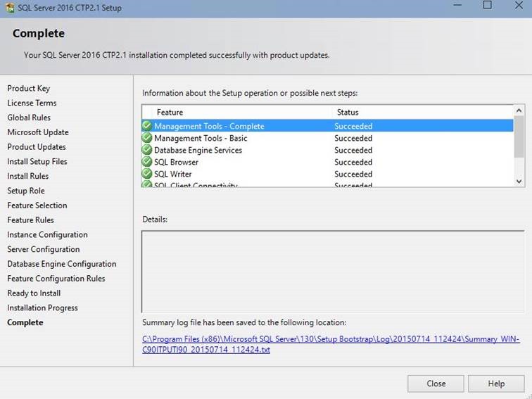Click inside the Details text box
The height and width of the screenshot is (399, 532).
tap(333, 272)
